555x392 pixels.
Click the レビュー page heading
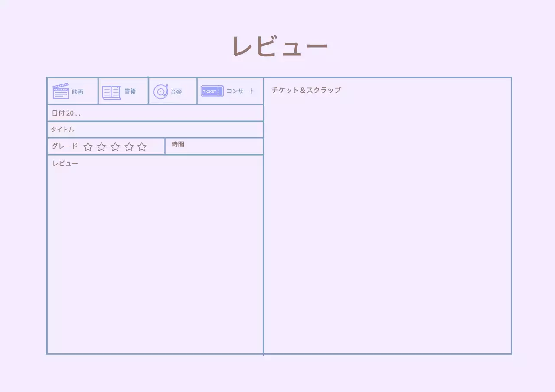pyautogui.click(x=280, y=45)
